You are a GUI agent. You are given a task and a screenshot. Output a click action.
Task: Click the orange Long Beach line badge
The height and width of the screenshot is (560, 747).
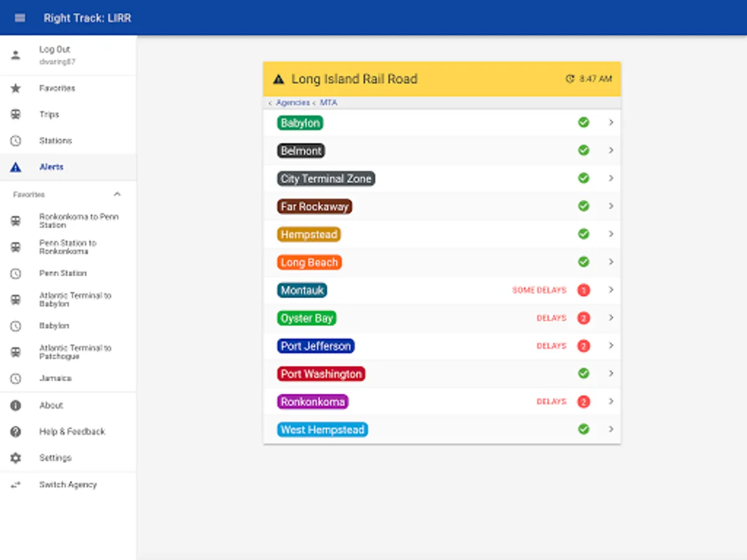point(309,263)
